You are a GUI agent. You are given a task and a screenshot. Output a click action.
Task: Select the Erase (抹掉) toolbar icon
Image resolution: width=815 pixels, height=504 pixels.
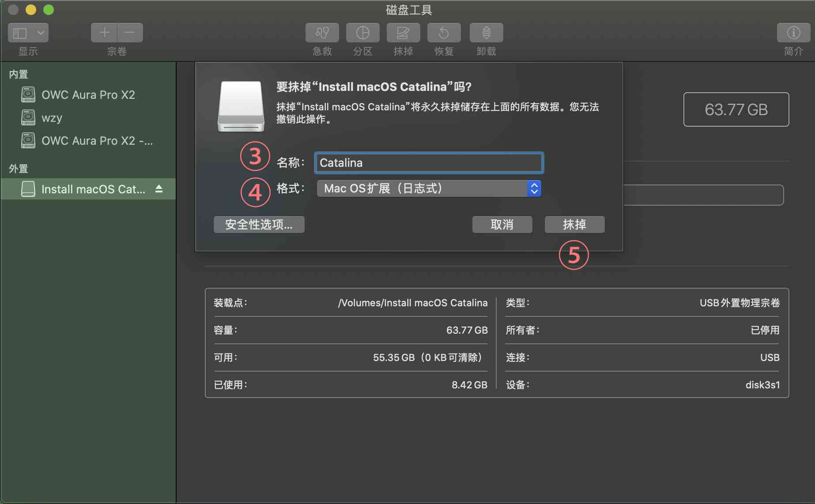(404, 33)
